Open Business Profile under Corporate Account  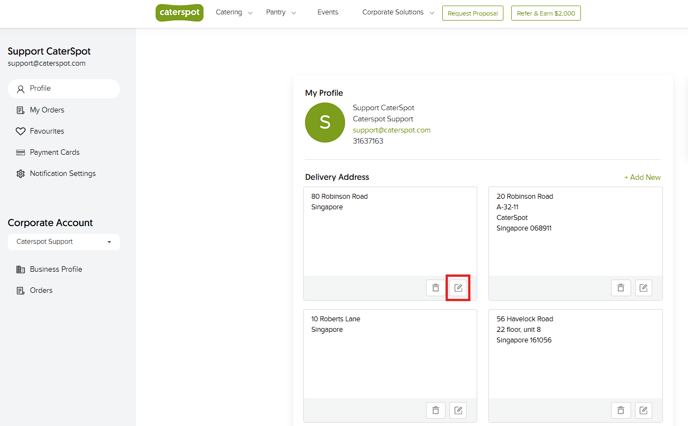coord(56,269)
